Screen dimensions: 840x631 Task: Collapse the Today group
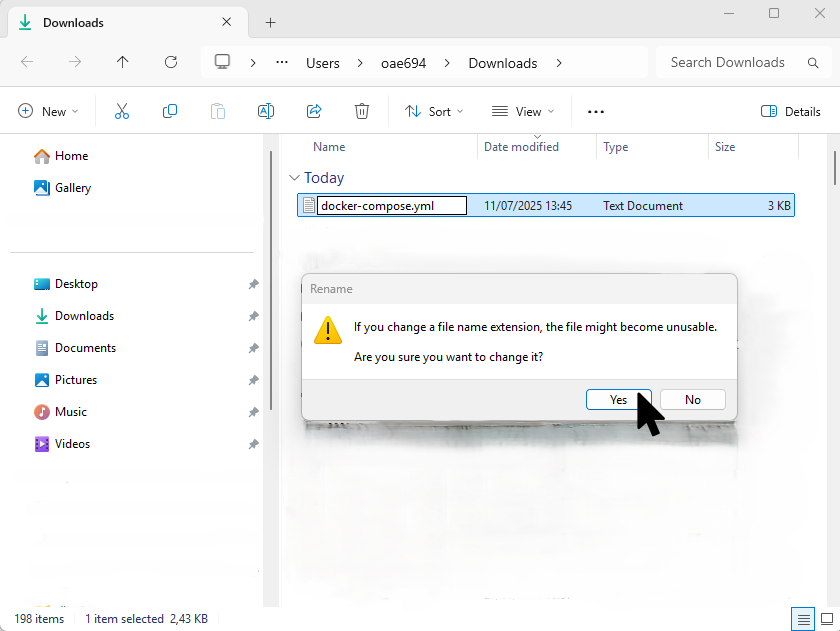pyautogui.click(x=294, y=178)
